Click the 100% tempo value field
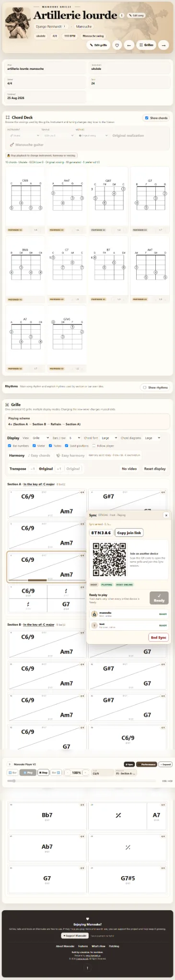This screenshot has height=980, width=175. point(76,772)
